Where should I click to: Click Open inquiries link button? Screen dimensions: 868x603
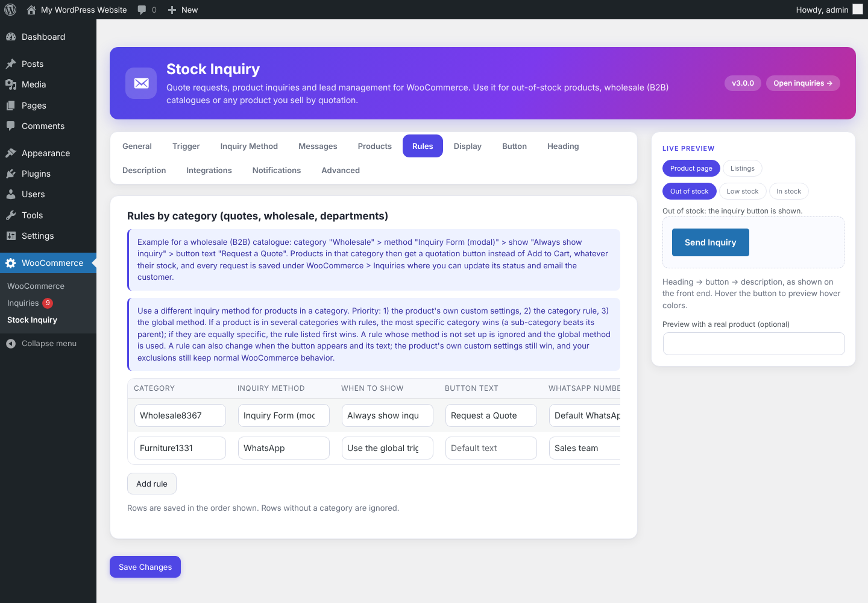pyautogui.click(x=803, y=83)
